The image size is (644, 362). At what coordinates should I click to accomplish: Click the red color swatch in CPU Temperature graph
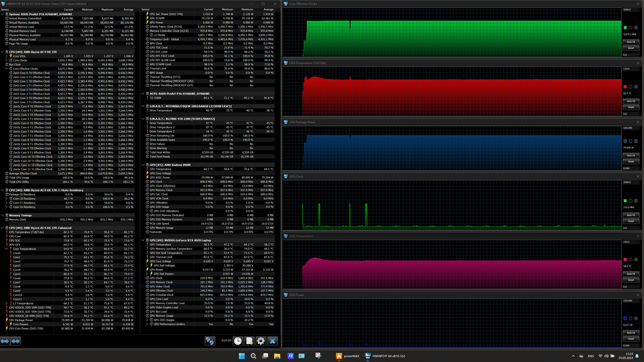tap(625, 87)
